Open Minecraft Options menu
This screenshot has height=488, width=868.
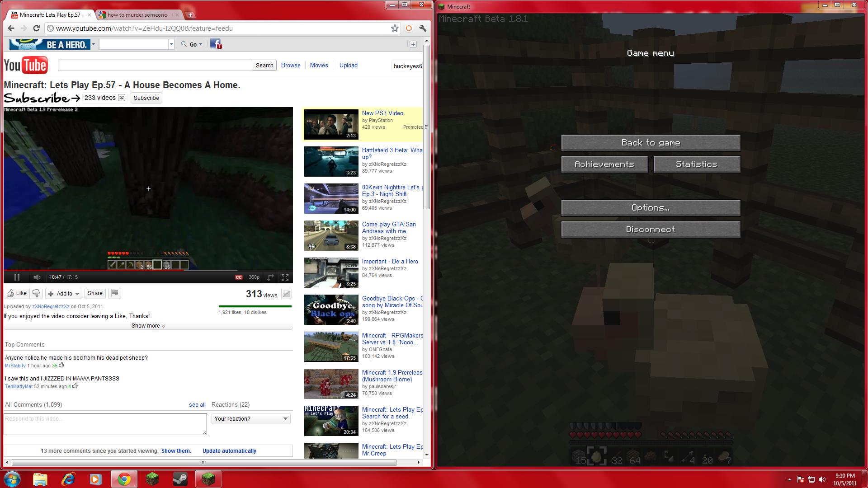click(x=651, y=208)
